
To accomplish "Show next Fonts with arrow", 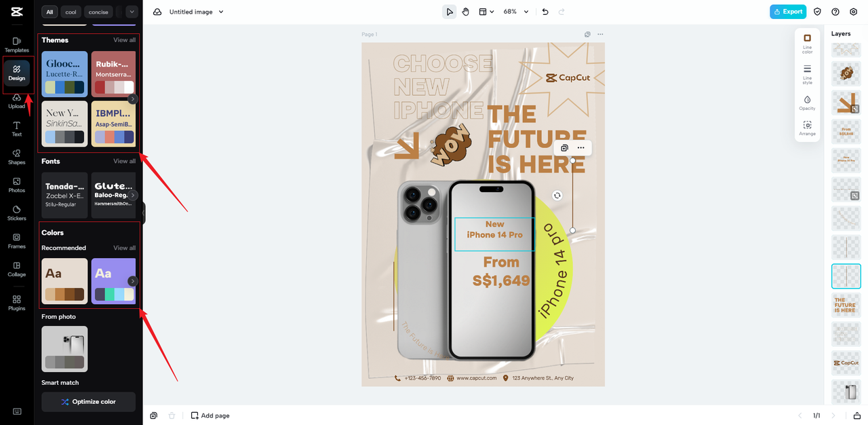I will 133,195.
